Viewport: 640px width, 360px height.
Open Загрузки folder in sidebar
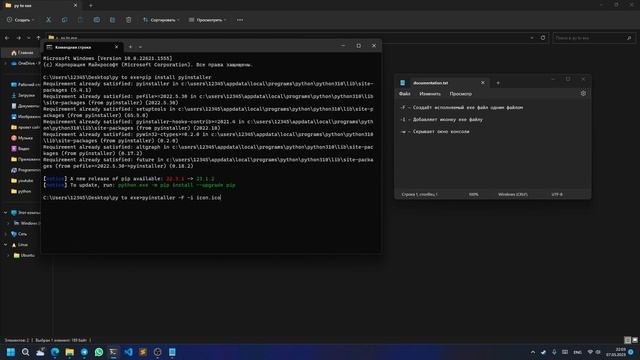(x=24, y=96)
